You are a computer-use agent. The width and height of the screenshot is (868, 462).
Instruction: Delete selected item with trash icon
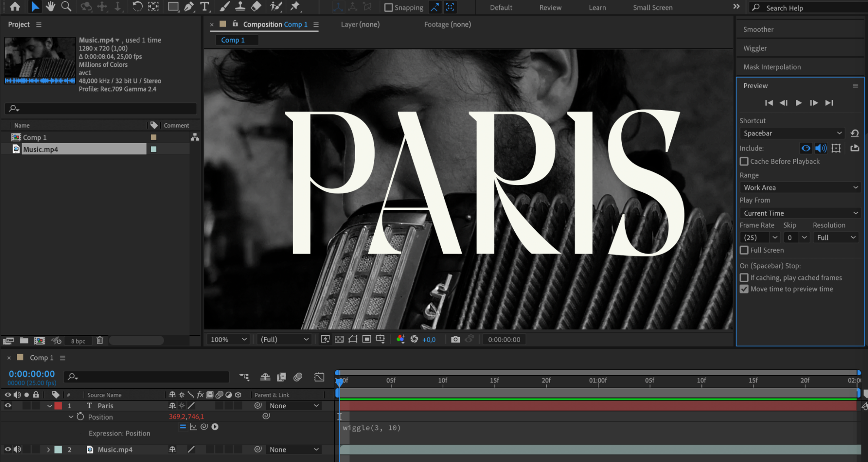tap(100, 341)
